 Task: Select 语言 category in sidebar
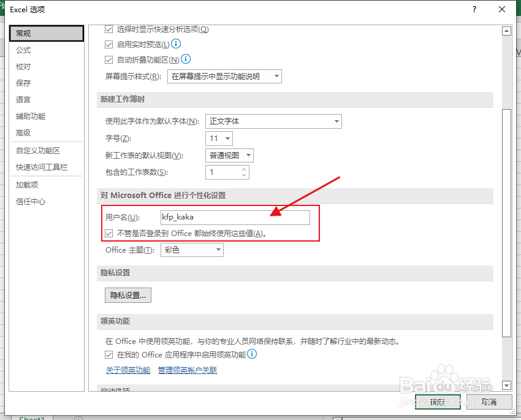pyautogui.click(x=47, y=100)
